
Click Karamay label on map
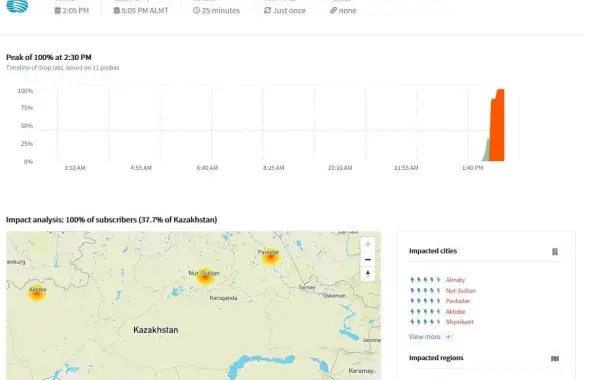(x=361, y=371)
